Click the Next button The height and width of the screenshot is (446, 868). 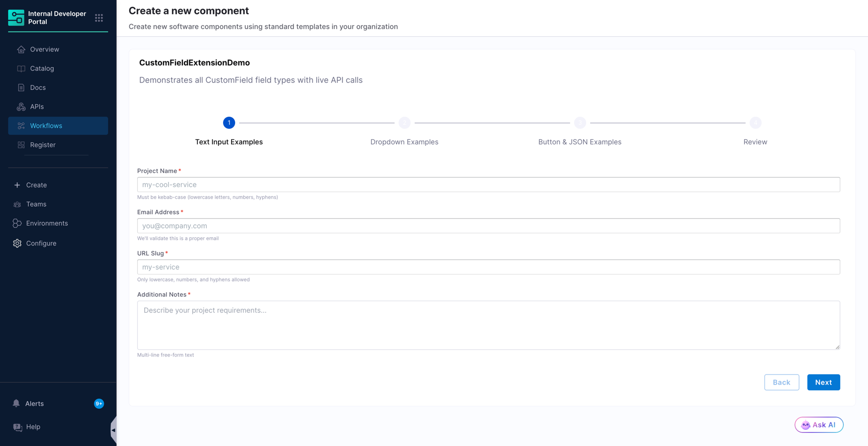(823, 382)
